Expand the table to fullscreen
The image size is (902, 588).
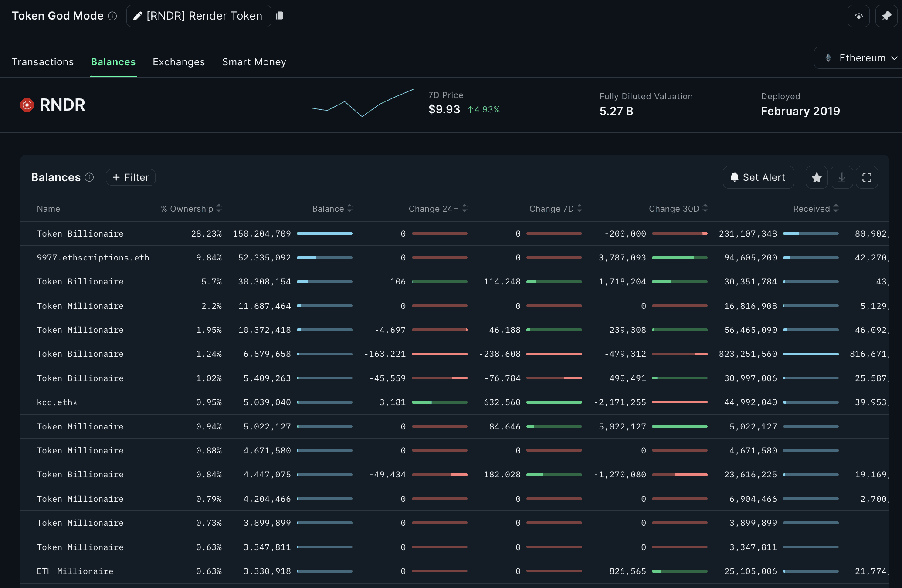click(x=867, y=177)
